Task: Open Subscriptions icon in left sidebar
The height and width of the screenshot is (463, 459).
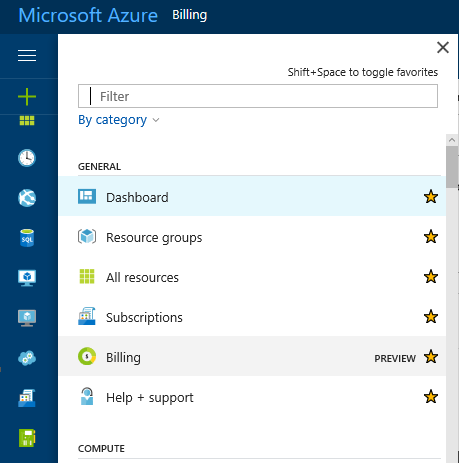Action: 27,398
